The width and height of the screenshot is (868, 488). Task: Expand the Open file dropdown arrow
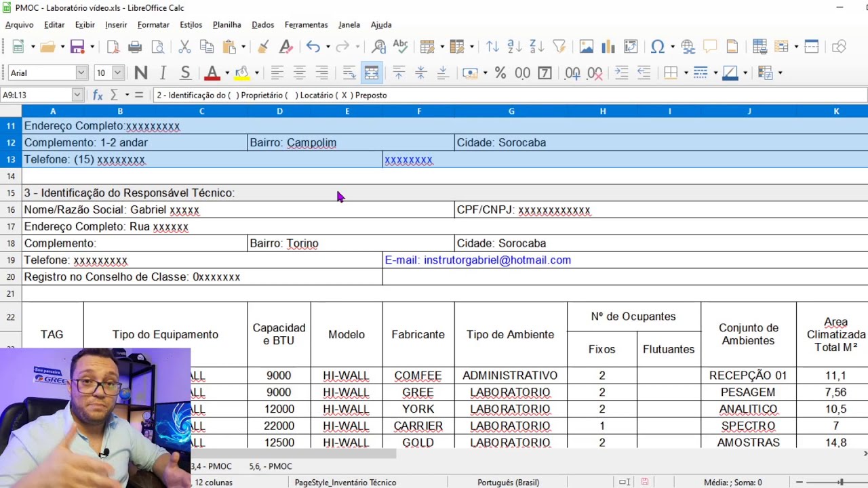click(x=62, y=47)
